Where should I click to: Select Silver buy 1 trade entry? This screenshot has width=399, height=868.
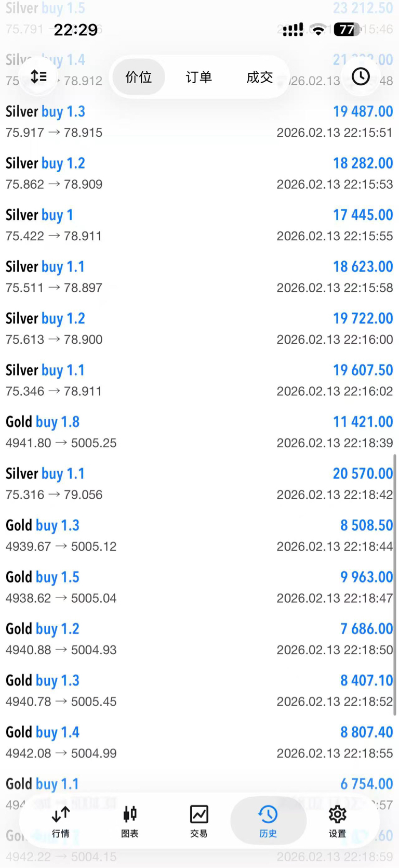[199, 225]
